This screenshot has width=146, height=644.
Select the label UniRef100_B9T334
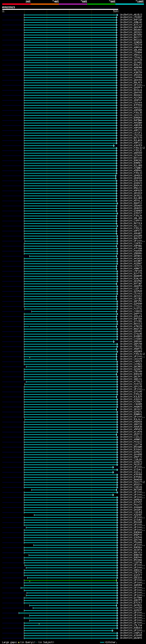(131, 158)
